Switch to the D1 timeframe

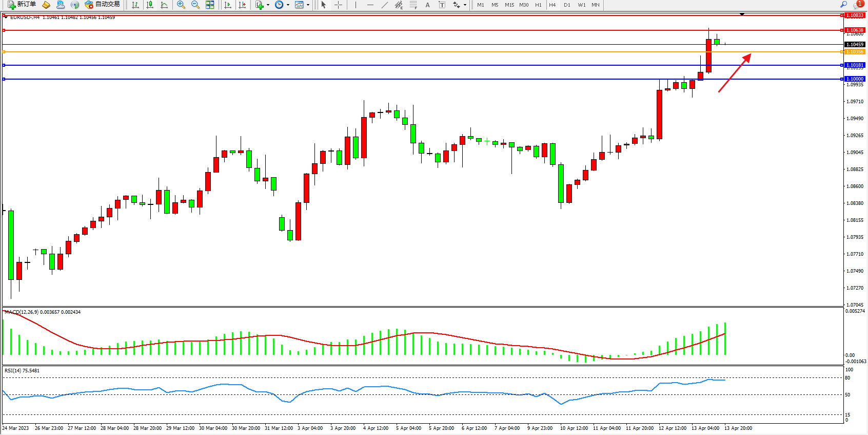tap(567, 5)
